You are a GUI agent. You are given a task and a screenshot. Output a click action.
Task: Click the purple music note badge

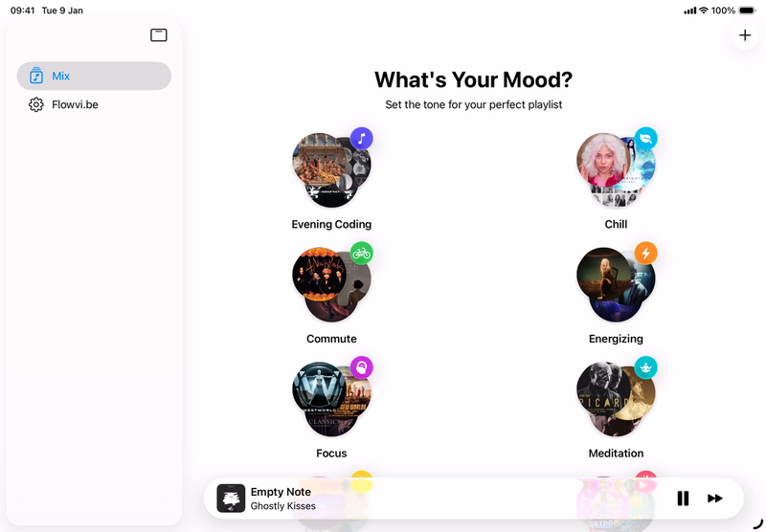tap(362, 139)
